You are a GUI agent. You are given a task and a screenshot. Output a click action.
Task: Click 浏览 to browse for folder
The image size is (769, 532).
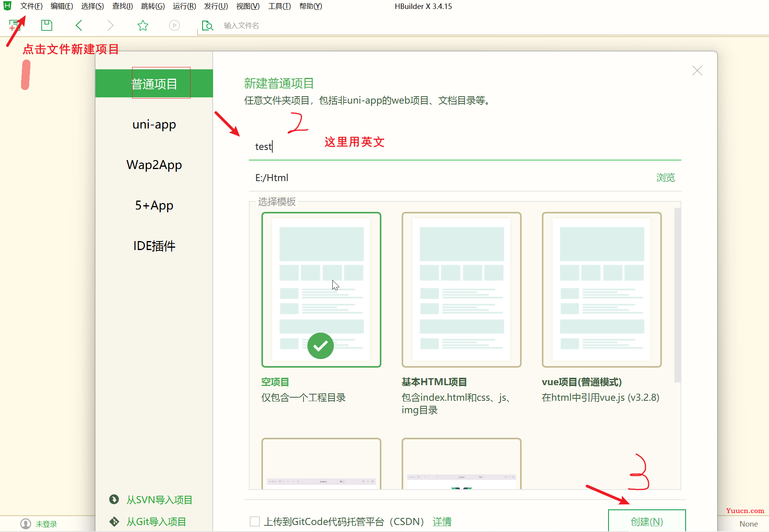click(665, 178)
